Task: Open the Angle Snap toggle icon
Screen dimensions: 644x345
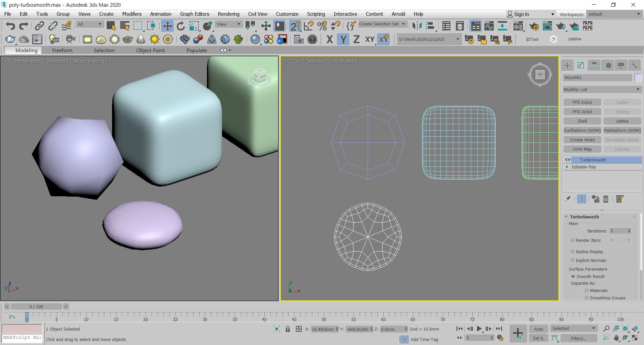Action: (x=309, y=26)
